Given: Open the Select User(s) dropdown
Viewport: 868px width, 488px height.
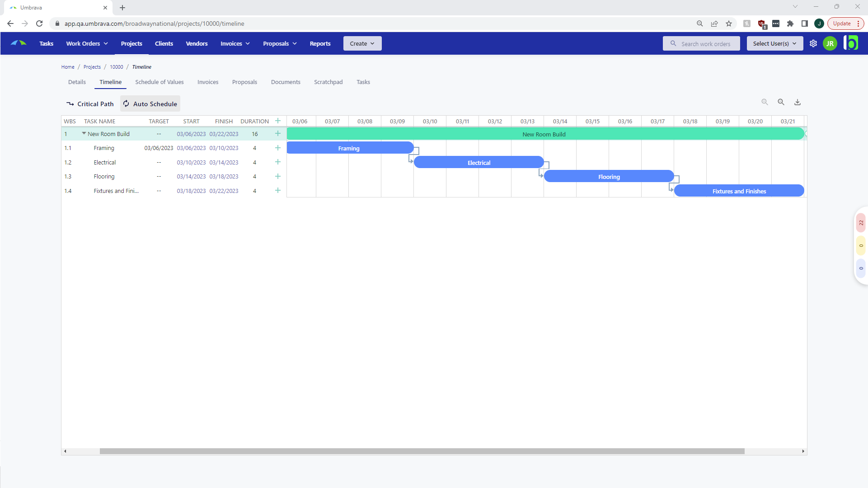Looking at the screenshot, I should (x=774, y=43).
